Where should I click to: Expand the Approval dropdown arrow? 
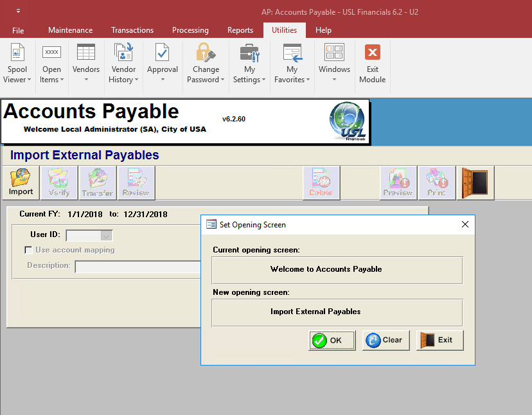(x=163, y=80)
